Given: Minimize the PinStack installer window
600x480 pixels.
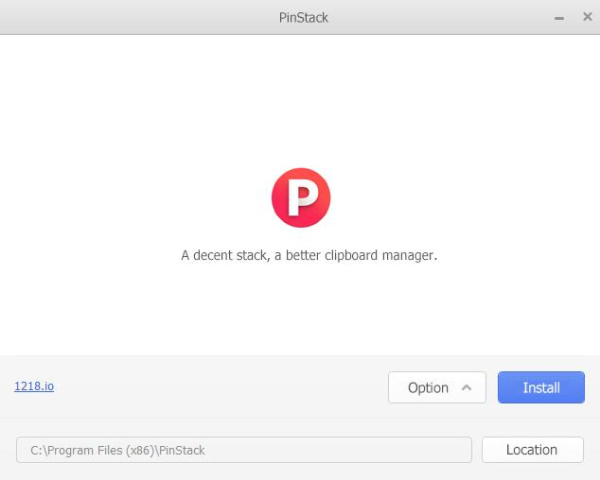Looking at the screenshot, I should (x=560, y=18).
